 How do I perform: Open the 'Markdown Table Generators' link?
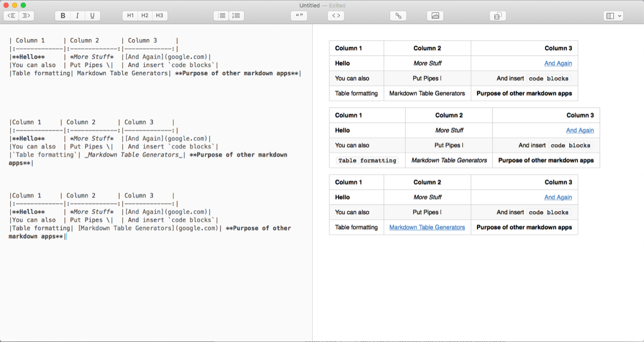pos(427,228)
